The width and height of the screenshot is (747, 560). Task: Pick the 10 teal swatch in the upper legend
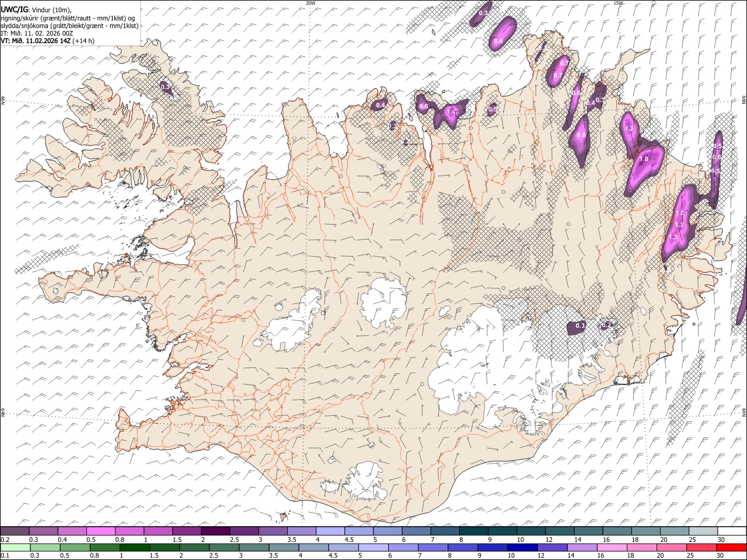(530, 531)
